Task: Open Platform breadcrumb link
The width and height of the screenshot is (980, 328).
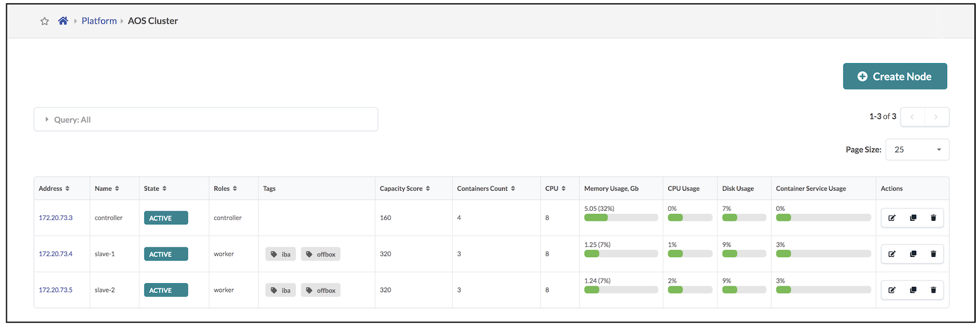Action: pyautogui.click(x=99, y=21)
